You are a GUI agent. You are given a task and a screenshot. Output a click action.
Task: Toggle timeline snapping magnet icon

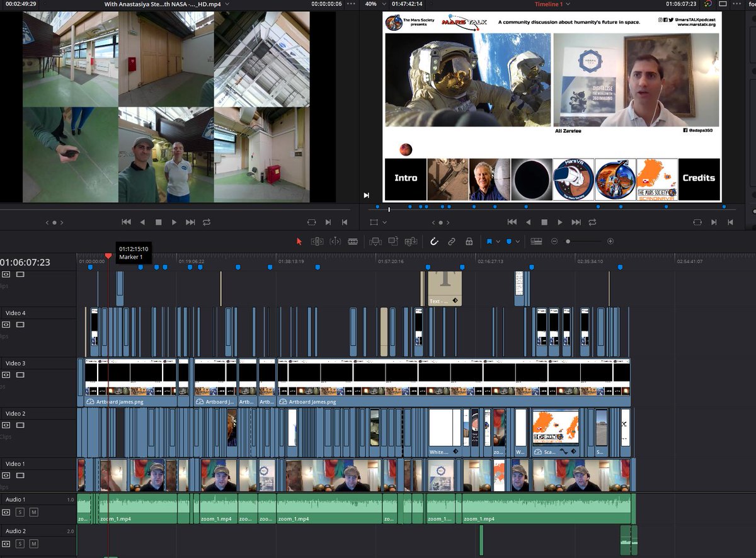click(x=434, y=241)
